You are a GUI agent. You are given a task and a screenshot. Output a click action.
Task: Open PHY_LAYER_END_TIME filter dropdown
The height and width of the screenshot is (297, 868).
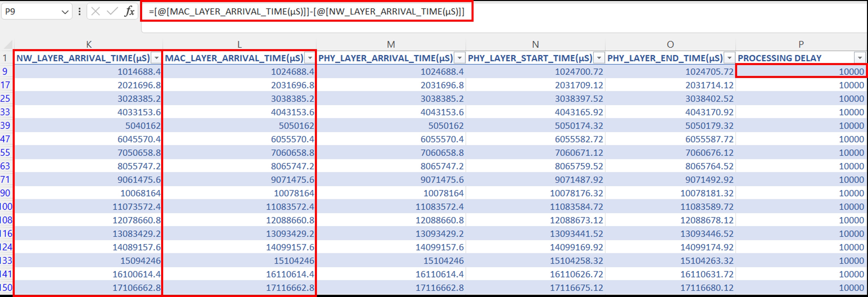(x=729, y=58)
